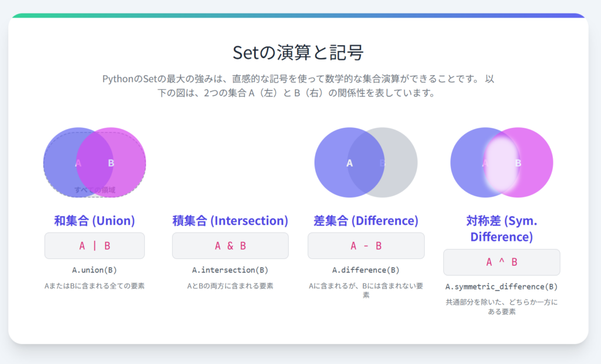Select the 対称差 (Sym. Difference) heading

501,229
